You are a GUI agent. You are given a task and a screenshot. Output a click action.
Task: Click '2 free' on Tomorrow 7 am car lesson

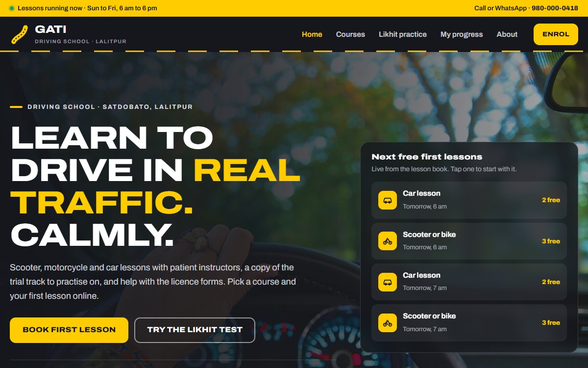coord(551,282)
